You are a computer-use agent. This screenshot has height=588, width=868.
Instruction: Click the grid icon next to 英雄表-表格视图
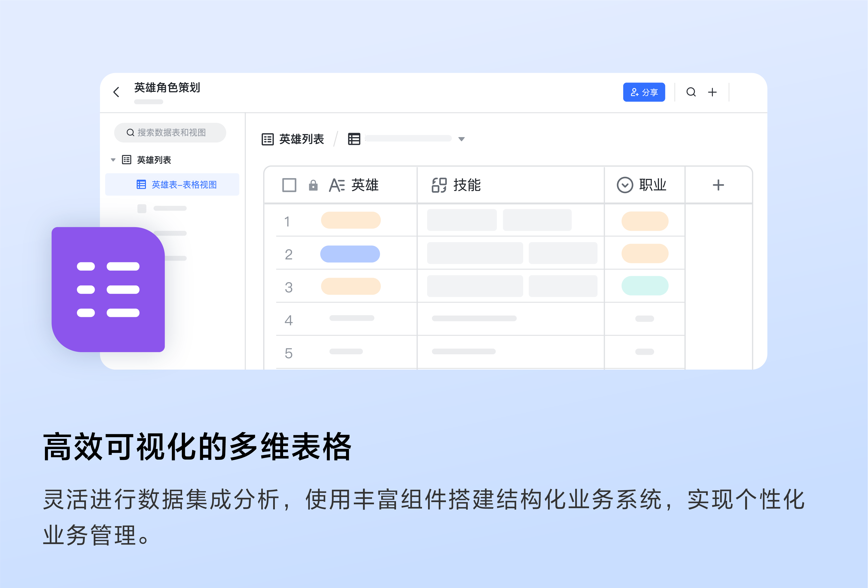click(x=141, y=184)
